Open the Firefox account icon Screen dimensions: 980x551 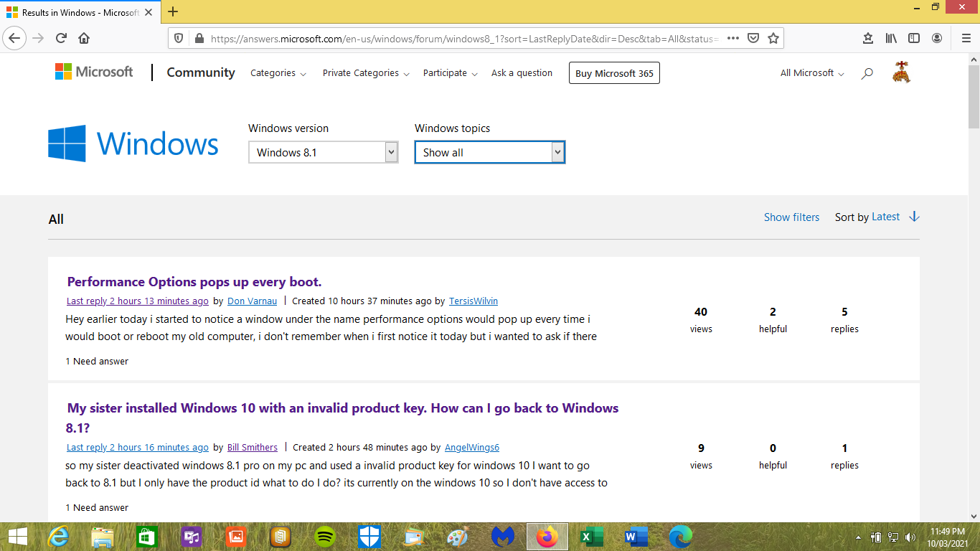[937, 38]
